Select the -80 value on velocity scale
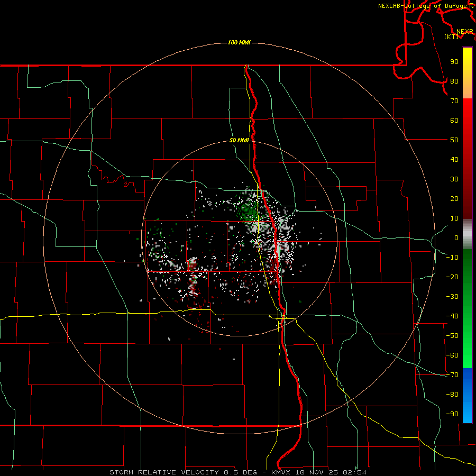 coord(452,395)
